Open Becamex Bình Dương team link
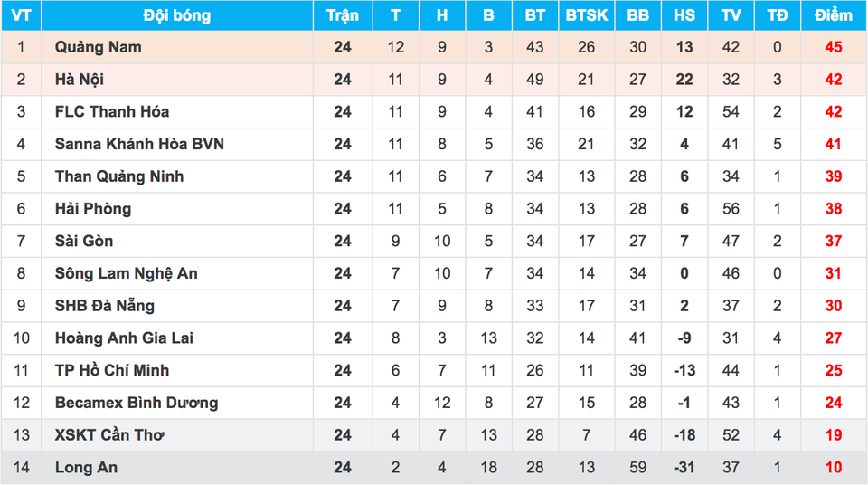This screenshot has width=868, height=485. tap(137, 403)
